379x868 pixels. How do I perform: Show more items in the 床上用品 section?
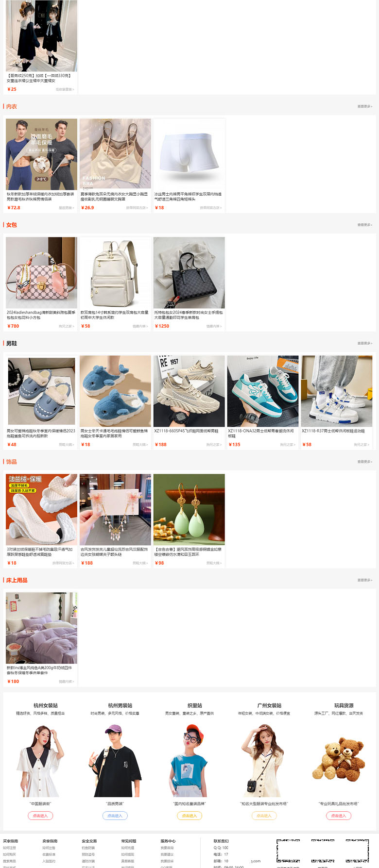click(365, 580)
